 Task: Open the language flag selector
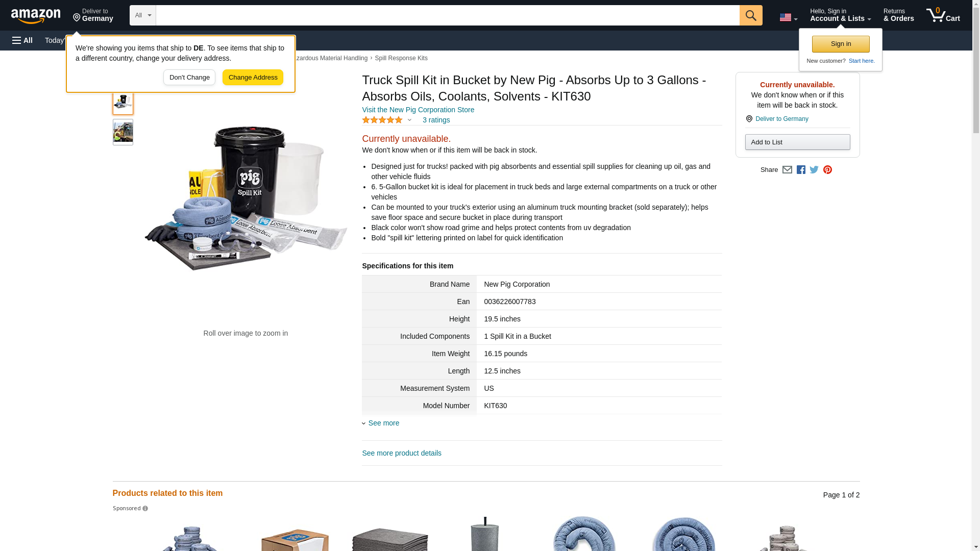[788, 17]
